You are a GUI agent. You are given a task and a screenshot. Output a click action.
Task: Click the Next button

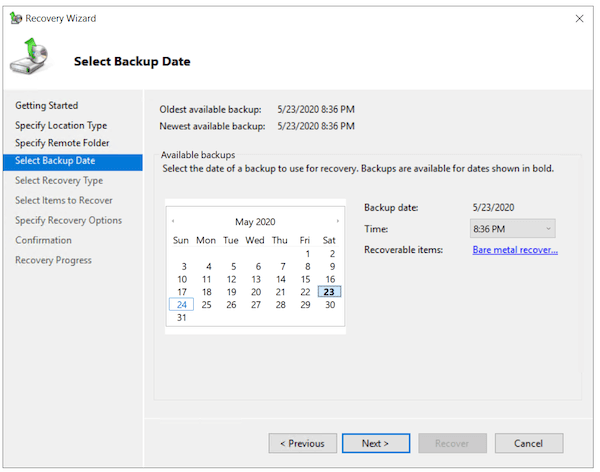click(x=376, y=443)
